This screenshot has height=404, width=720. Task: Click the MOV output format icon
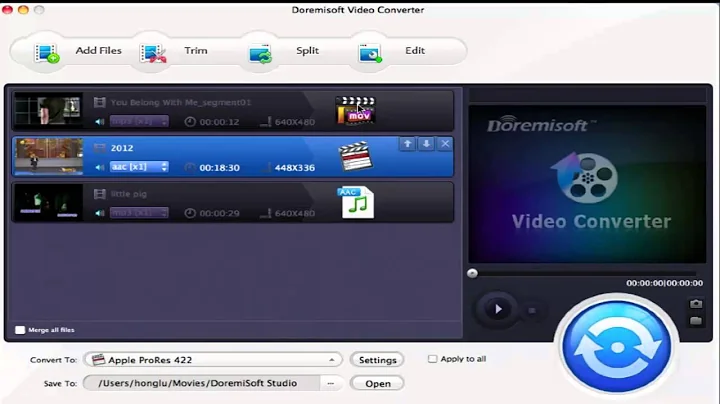tap(355, 110)
